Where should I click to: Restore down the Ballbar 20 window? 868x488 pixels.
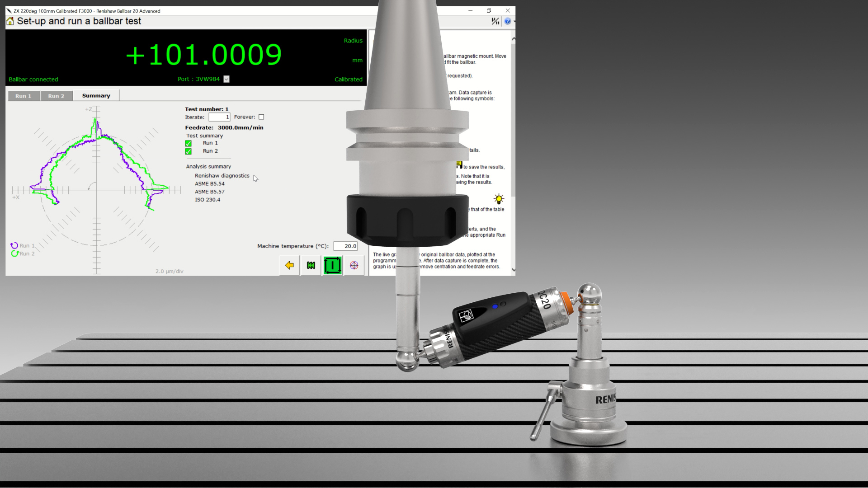click(489, 11)
